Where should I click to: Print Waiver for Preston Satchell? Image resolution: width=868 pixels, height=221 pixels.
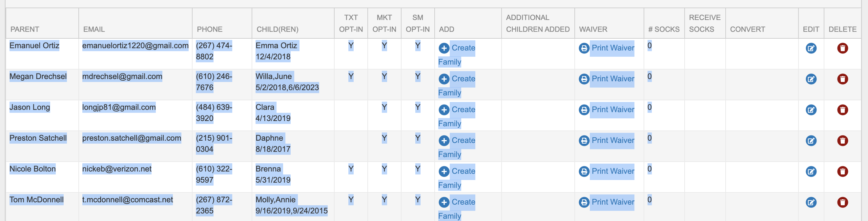pyautogui.click(x=612, y=140)
